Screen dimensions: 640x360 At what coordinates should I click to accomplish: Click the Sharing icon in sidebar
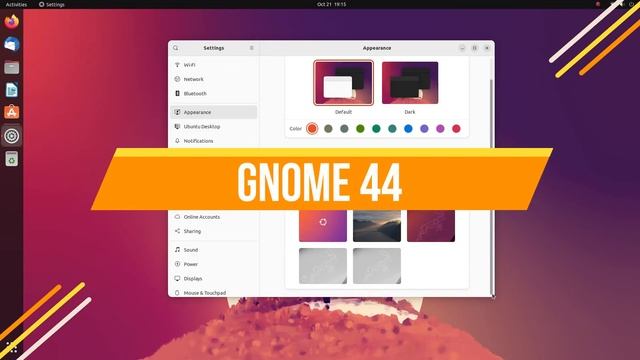tap(177, 231)
